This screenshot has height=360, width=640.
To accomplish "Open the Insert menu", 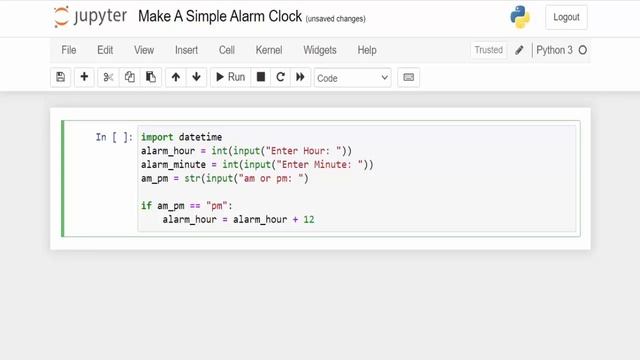I will [186, 50].
